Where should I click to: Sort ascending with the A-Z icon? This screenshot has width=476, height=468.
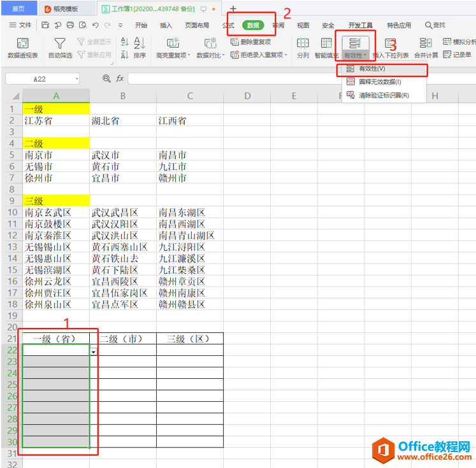point(124,42)
